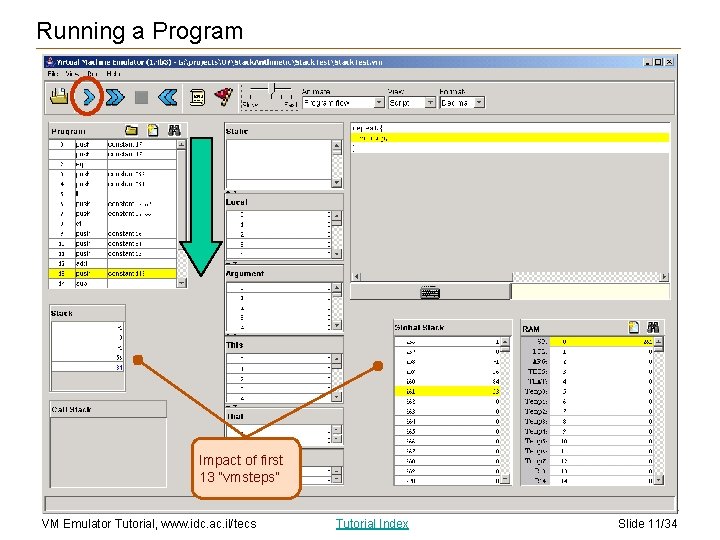Select the bottom Stack entry showing 31
The width and height of the screenshot is (720, 540).
click(x=87, y=367)
